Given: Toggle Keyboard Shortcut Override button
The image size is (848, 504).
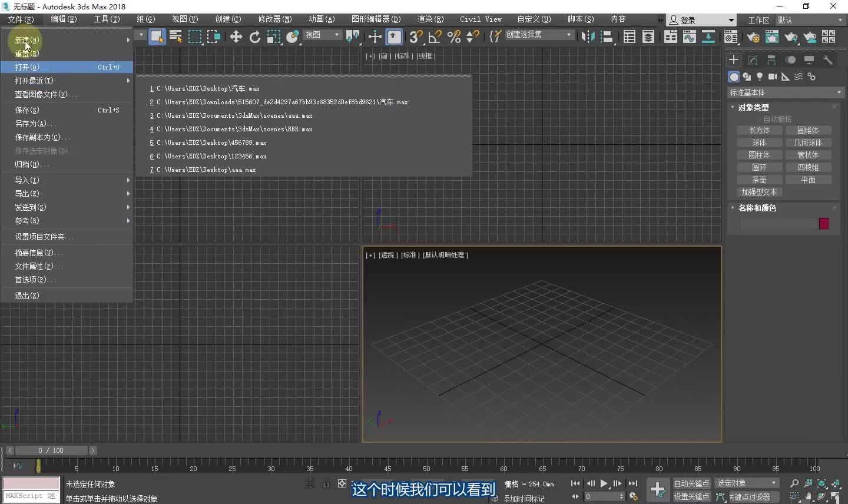Looking at the screenshot, I should [394, 37].
